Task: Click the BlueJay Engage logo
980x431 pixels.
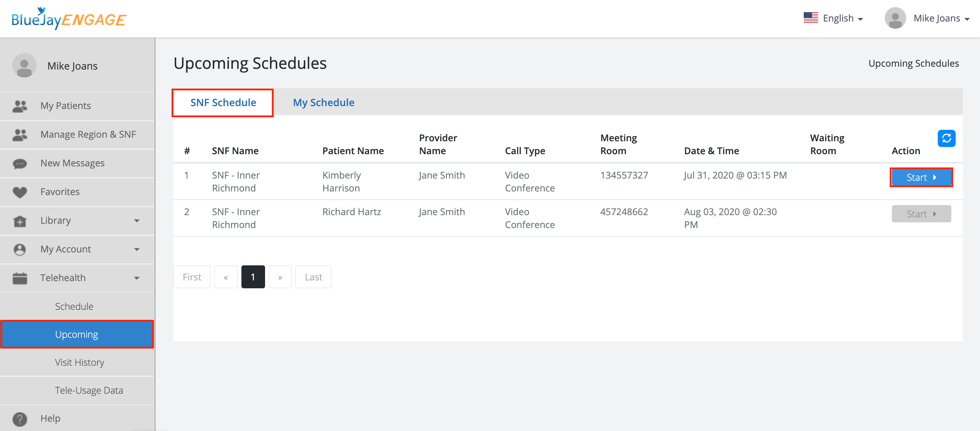Action: [x=69, y=19]
